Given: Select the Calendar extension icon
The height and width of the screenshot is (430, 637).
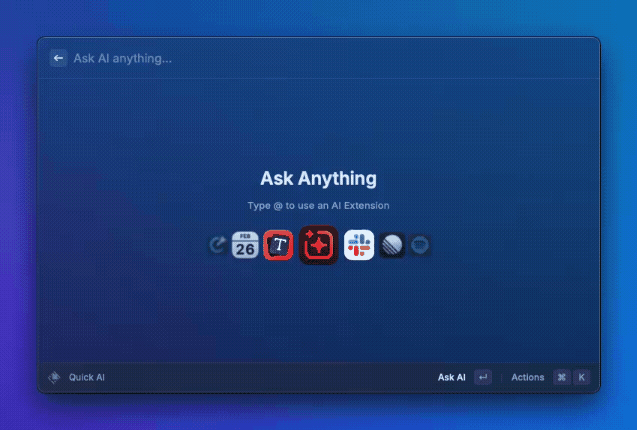Looking at the screenshot, I should [x=245, y=245].
